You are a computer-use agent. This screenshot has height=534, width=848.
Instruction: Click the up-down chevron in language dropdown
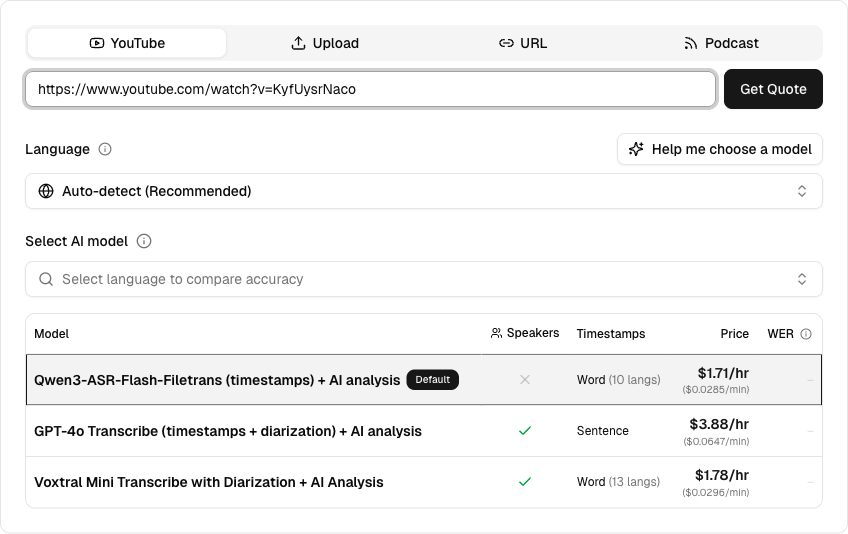click(802, 191)
